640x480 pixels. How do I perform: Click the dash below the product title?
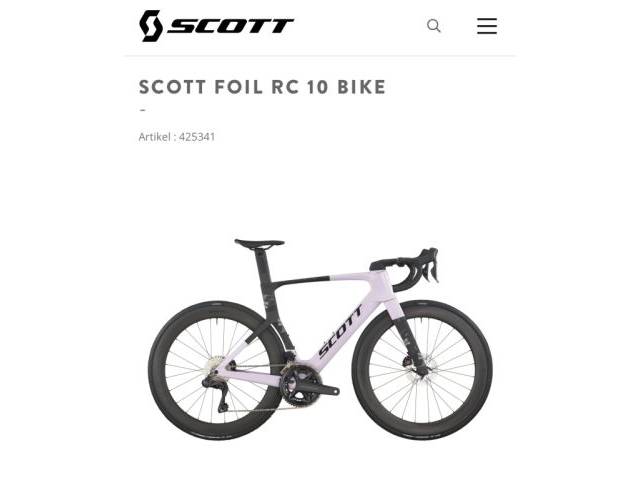(x=142, y=110)
